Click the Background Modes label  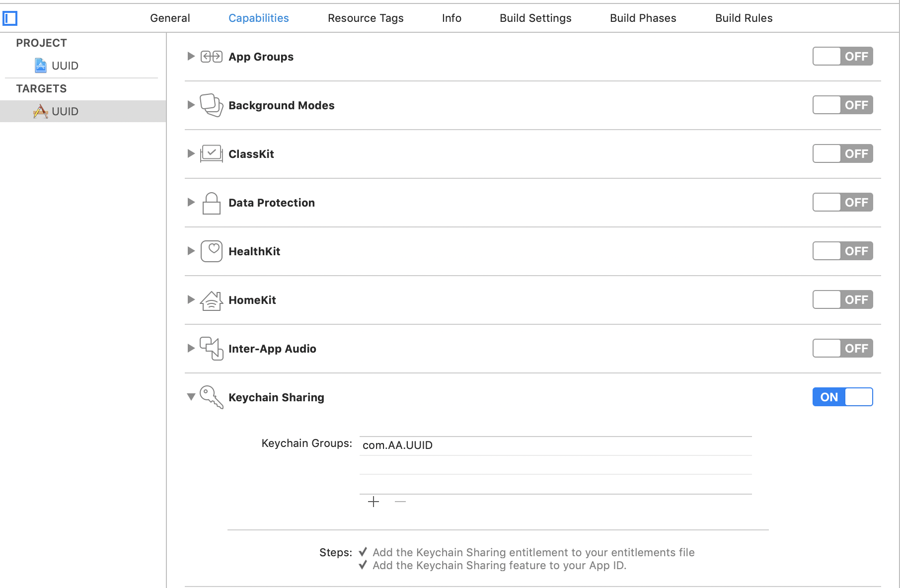pyautogui.click(x=282, y=105)
